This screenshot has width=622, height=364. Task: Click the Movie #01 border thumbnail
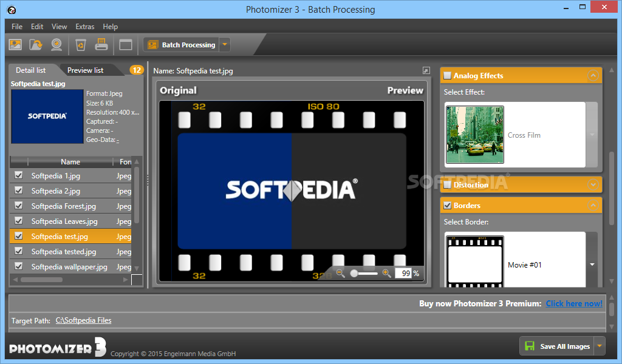point(475,261)
